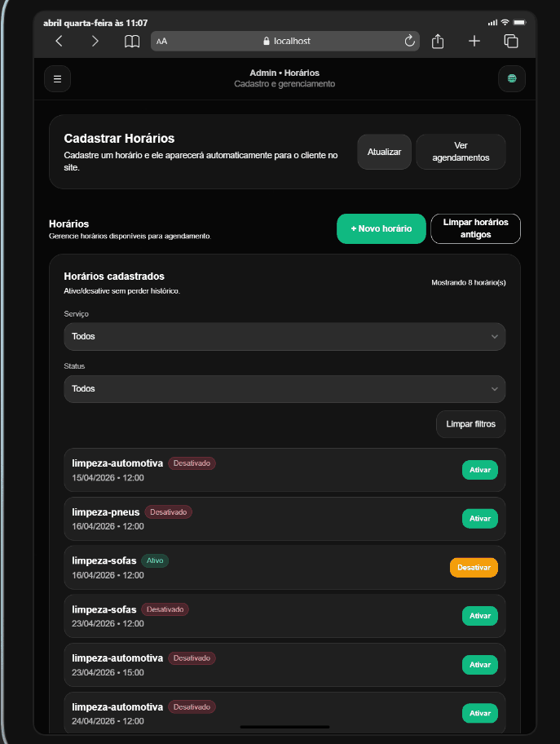560x744 pixels.
Task: Expand the Serviço dropdown
Action: pyautogui.click(x=284, y=336)
